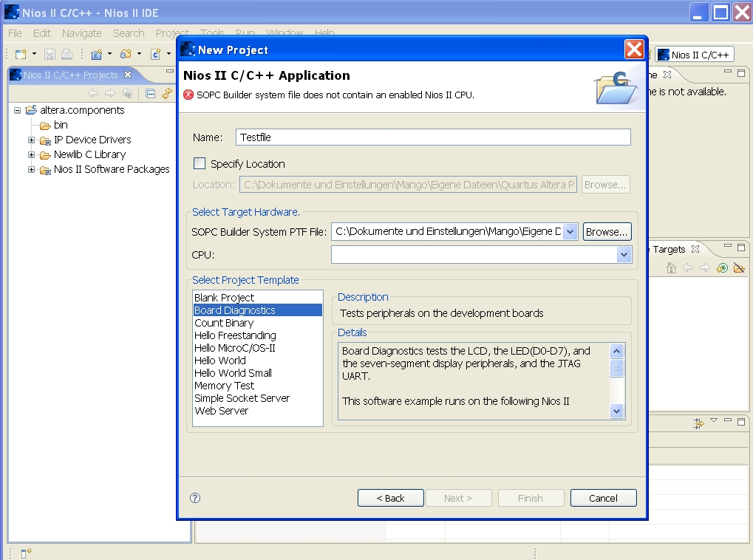Click the Save toolbar icon

pyautogui.click(x=50, y=54)
